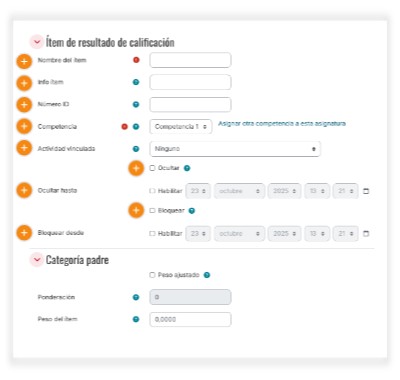Open calendar picker for Ocultar hasta

pyautogui.click(x=366, y=191)
